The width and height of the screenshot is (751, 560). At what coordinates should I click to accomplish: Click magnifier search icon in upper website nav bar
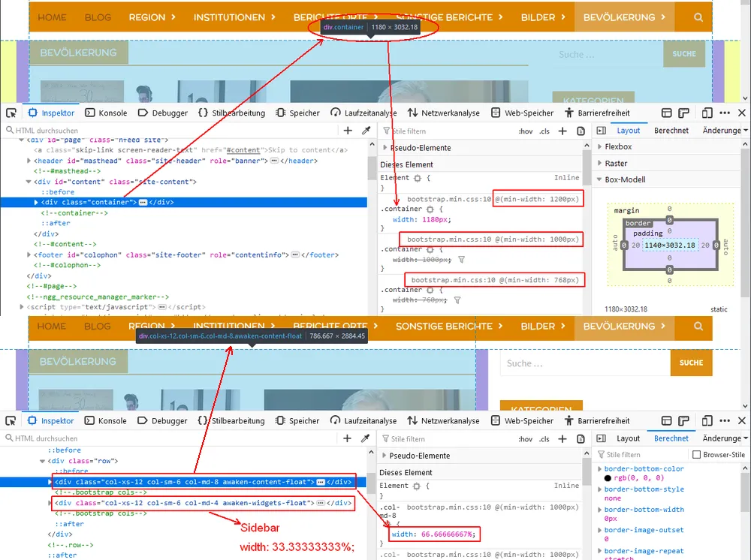[x=698, y=17]
